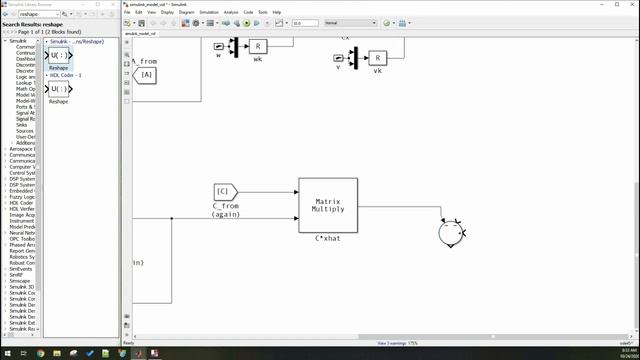
Task: Open the simulation mode Normal dropdown
Action: [x=351, y=23]
